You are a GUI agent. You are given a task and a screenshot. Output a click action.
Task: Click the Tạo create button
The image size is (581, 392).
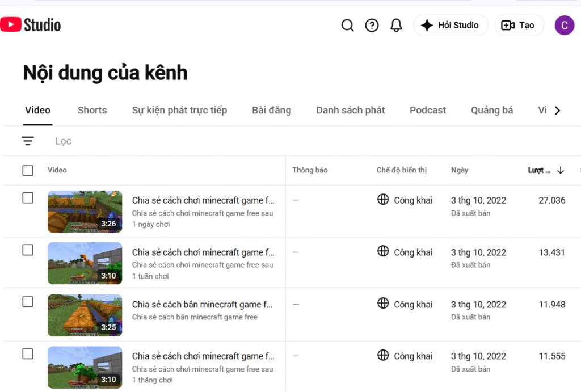[x=519, y=25]
